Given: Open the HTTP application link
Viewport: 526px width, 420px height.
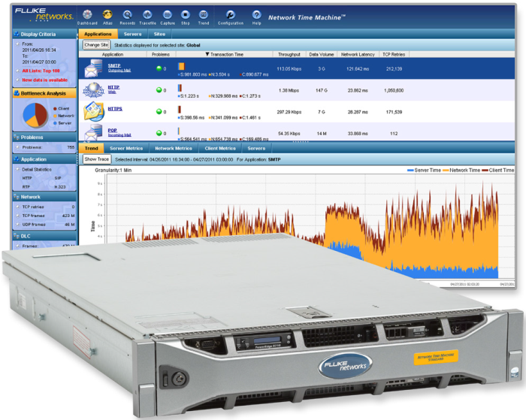Looking at the screenshot, I should [x=113, y=87].
